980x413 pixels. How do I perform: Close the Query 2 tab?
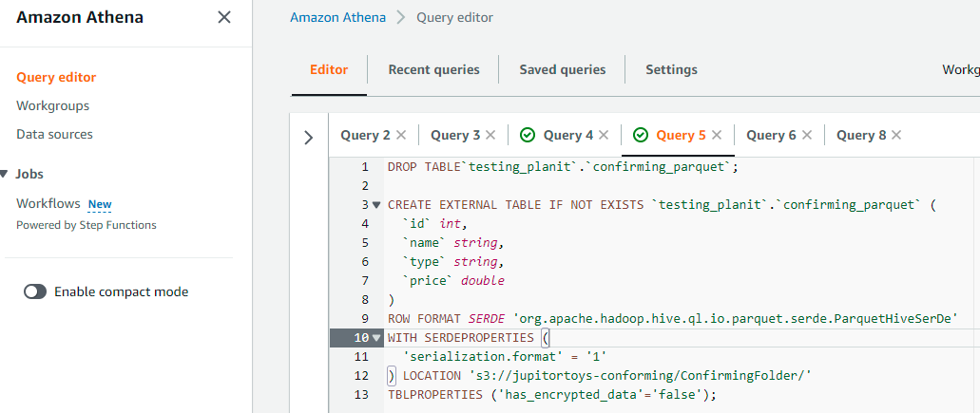[401, 135]
